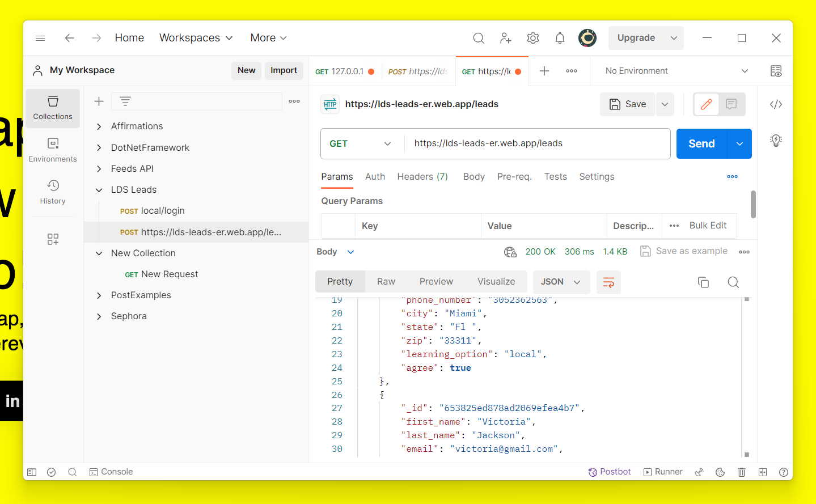Open Postbot in status bar
The height and width of the screenshot is (504, 816).
click(610, 472)
